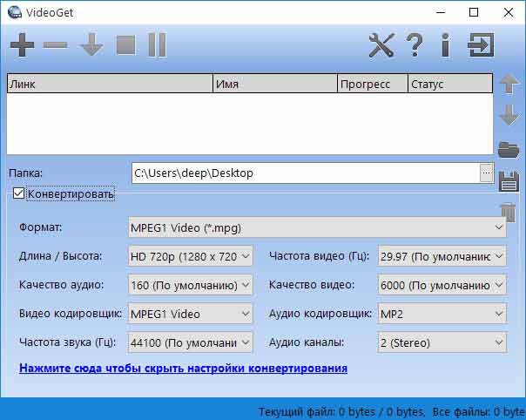
Task: Open help with the question mark icon
Action: pos(415,45)
